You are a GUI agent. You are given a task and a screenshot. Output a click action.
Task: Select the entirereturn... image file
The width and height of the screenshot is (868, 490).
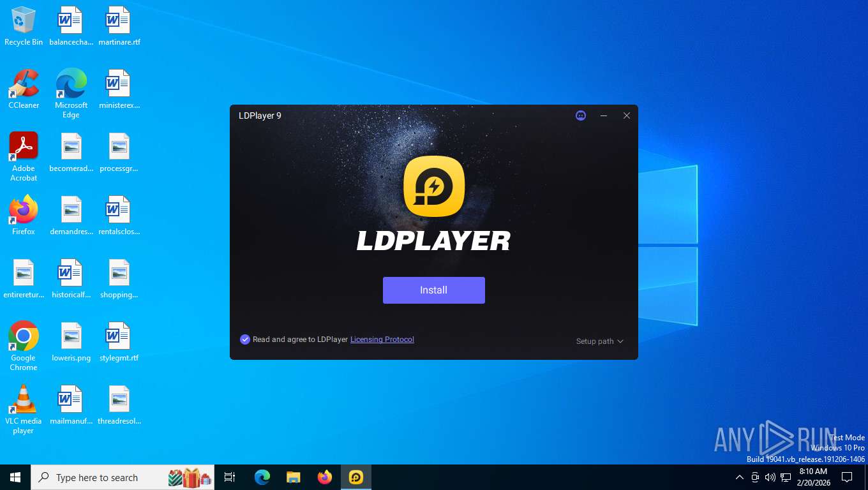pyautogui.click(x=24, y=279)
